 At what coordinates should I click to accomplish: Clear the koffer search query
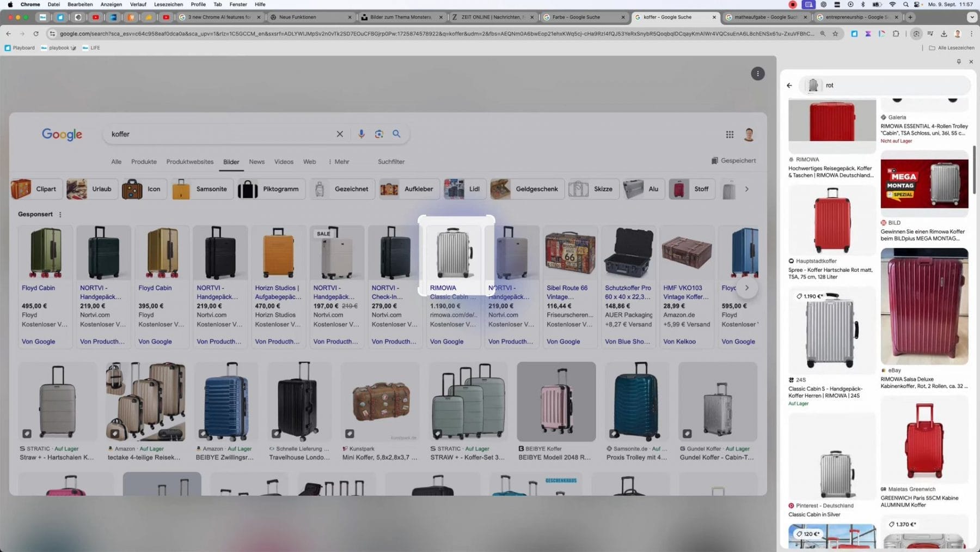(340, 134)
